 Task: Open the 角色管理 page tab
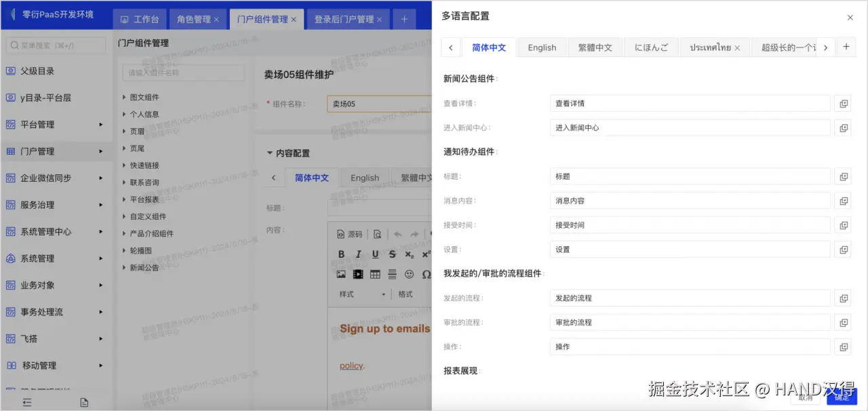[197, 20]
